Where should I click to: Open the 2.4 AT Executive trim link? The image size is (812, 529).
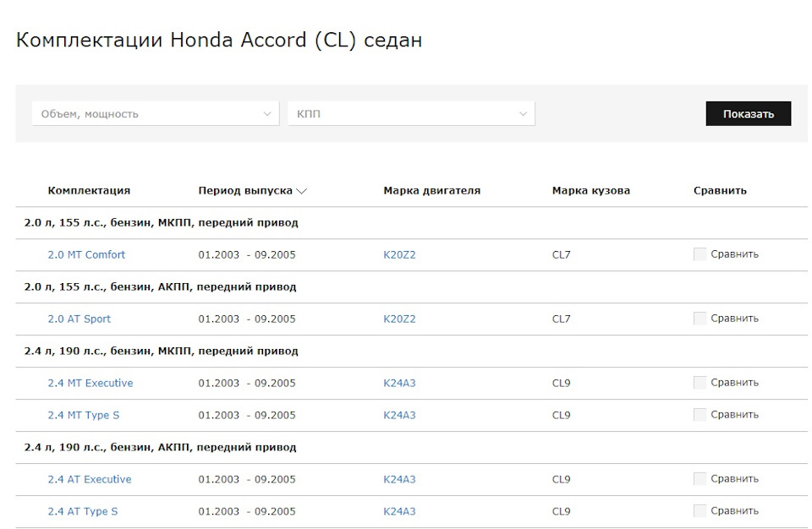(90, 479)
